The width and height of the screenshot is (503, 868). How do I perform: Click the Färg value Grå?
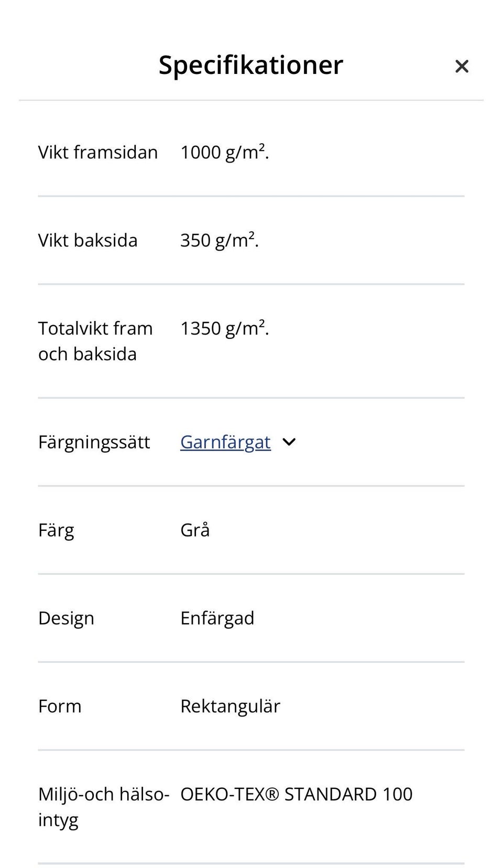194,530
